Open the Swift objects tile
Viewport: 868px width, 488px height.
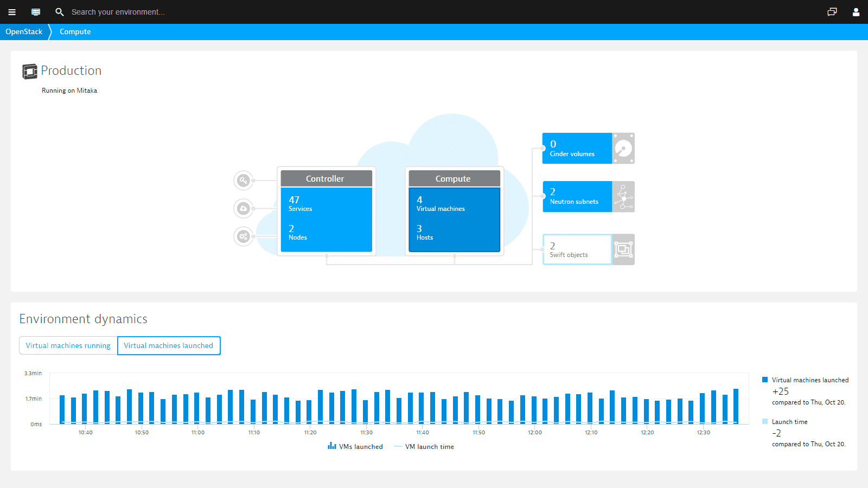coord(577,249)
